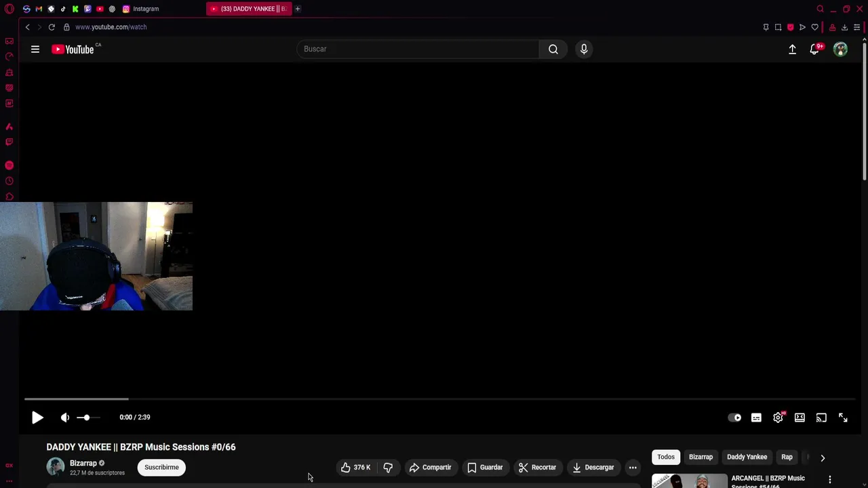Open Opera flow send icon
This screenshot has width=868, height=488.
point(803,27)
